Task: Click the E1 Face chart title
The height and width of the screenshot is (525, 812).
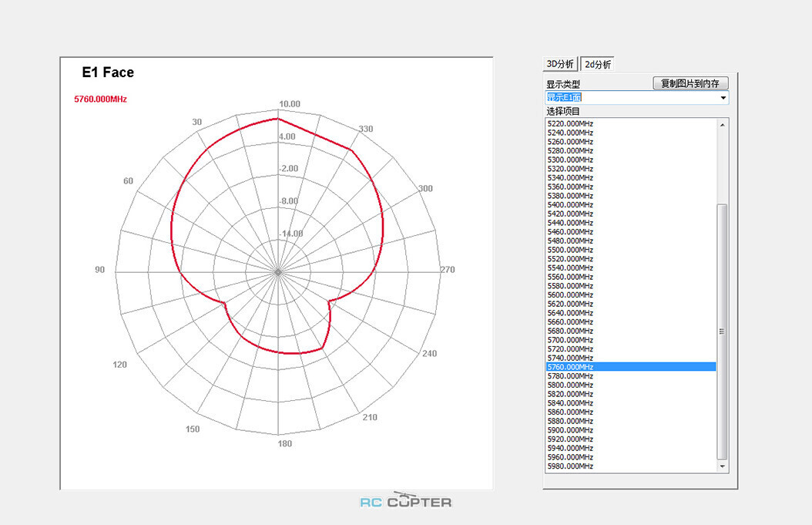Action: [x=108, y=72]
